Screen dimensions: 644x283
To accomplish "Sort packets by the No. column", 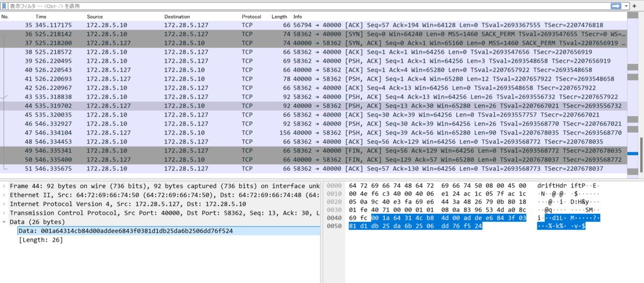I will 16,17.
